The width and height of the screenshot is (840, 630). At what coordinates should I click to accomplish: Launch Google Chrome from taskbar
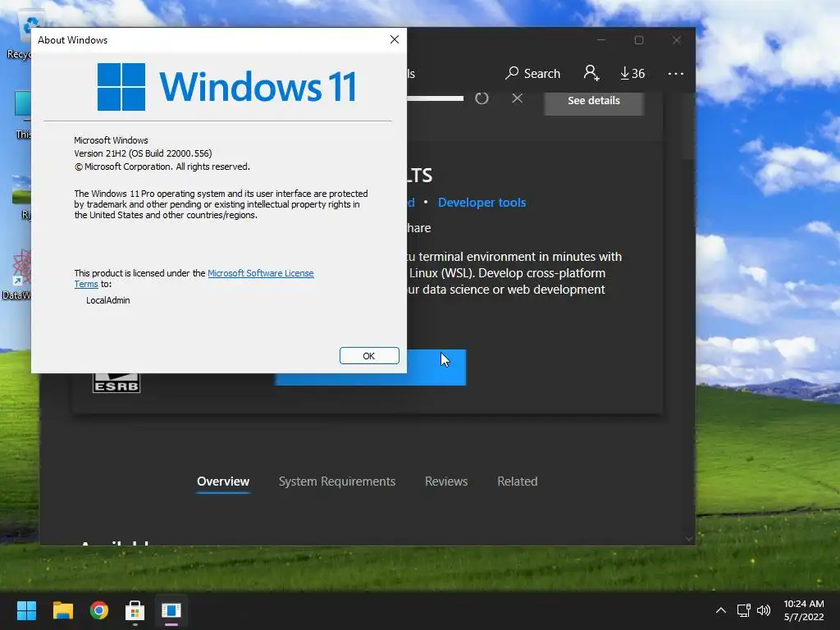pyautogui.click(x=99, y=610)
